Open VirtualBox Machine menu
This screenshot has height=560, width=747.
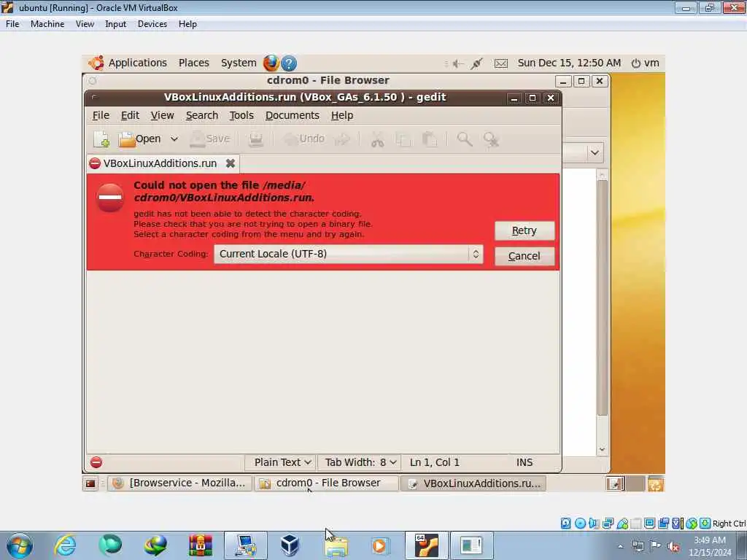click(47, 24)
